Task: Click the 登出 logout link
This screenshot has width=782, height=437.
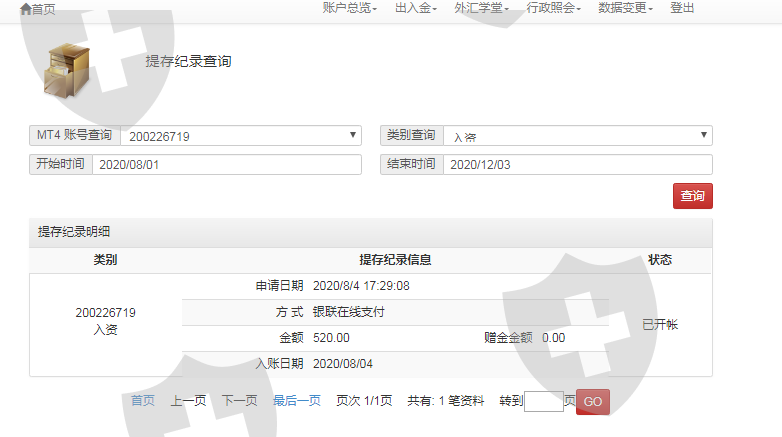Action: (682, 8)
